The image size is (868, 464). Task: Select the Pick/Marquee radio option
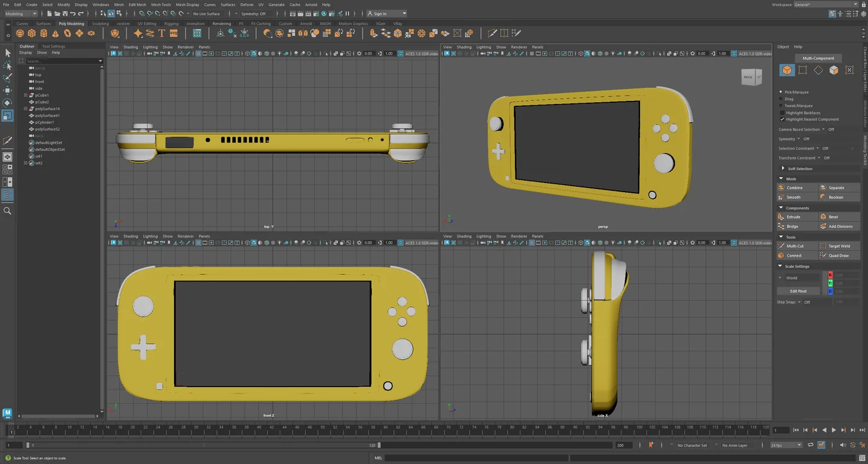782,92
